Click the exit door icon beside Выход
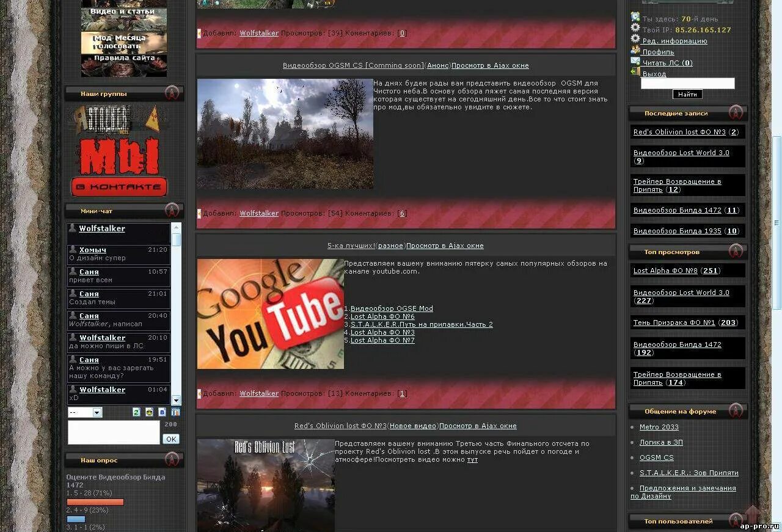 click(x=635, y=72)
